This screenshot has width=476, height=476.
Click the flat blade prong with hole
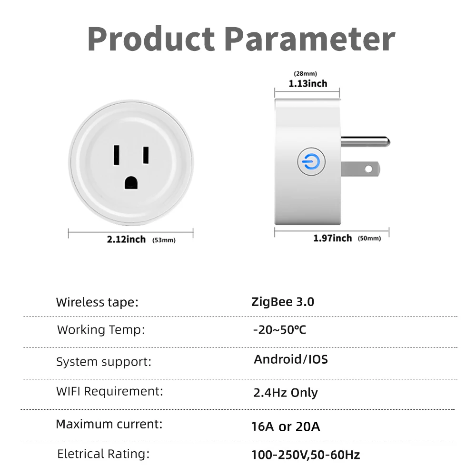pos(360,169)
